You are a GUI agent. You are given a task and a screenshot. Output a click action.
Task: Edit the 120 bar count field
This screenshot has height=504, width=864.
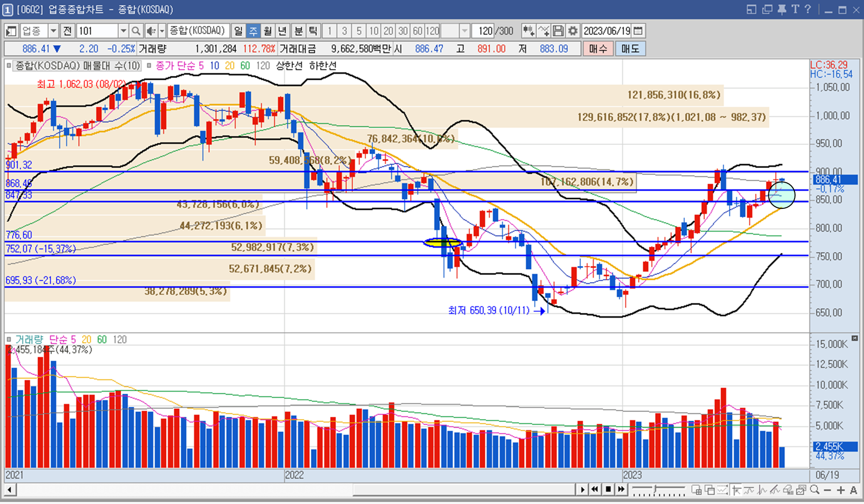pyautogui.click(x=483, y=31)
